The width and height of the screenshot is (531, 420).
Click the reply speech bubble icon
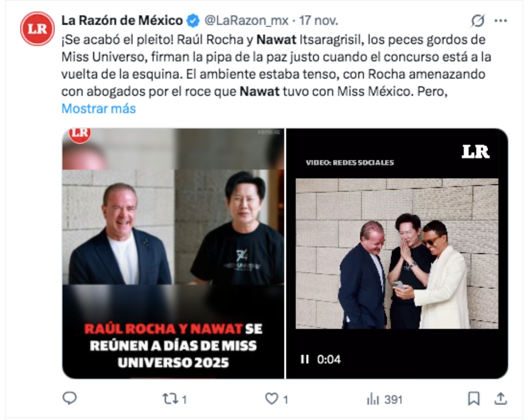coord(69,399)
